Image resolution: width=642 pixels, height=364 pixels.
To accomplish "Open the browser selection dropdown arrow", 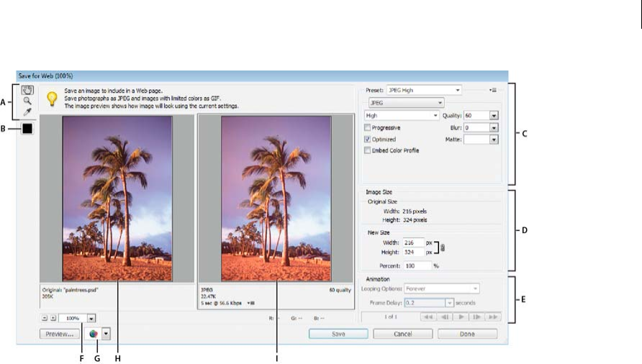I will pyautogui.click(x=106, y=334).
